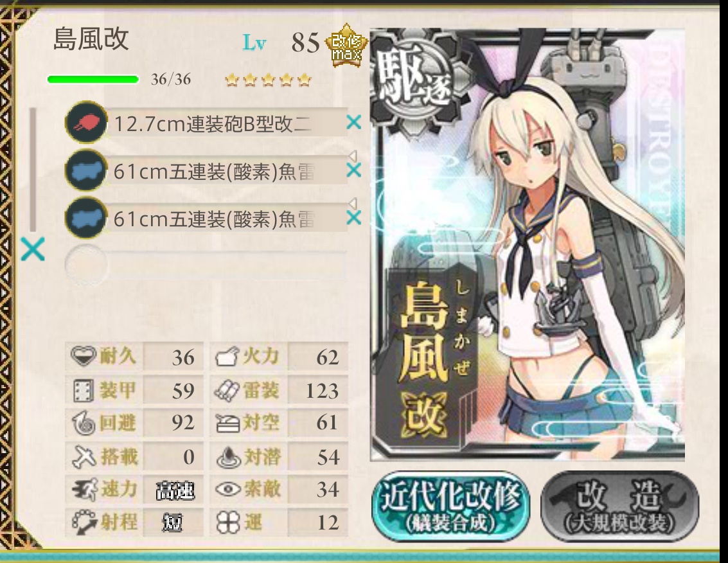Remove the 12.7cm連装砲B型改二 equipment
This screenshot has width=728, height=563.
(354, 123)
